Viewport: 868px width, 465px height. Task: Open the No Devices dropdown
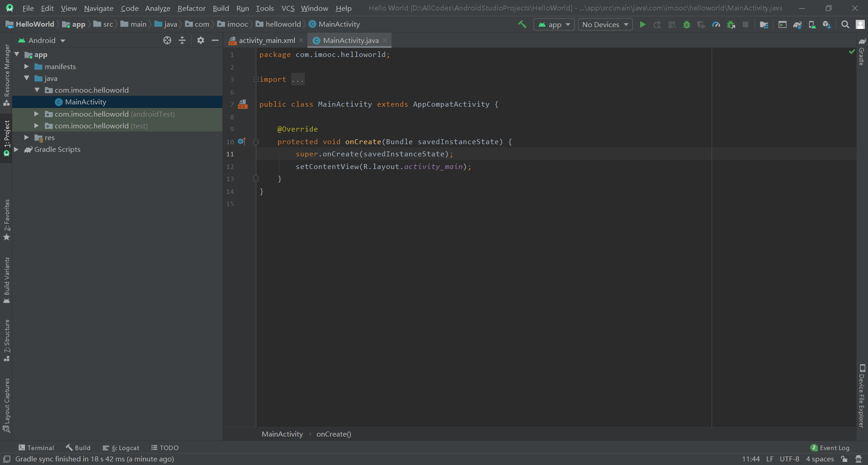point(605,24)
